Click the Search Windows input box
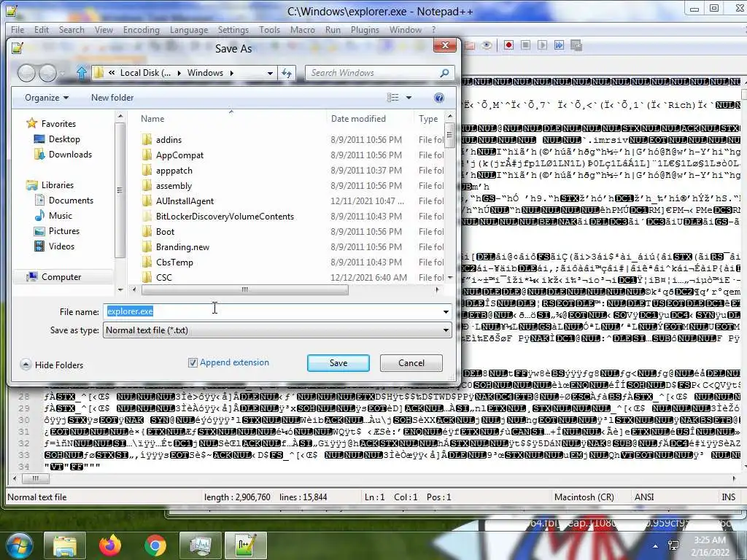The width and height of the screenshot is (747, 560). point(373,73)
